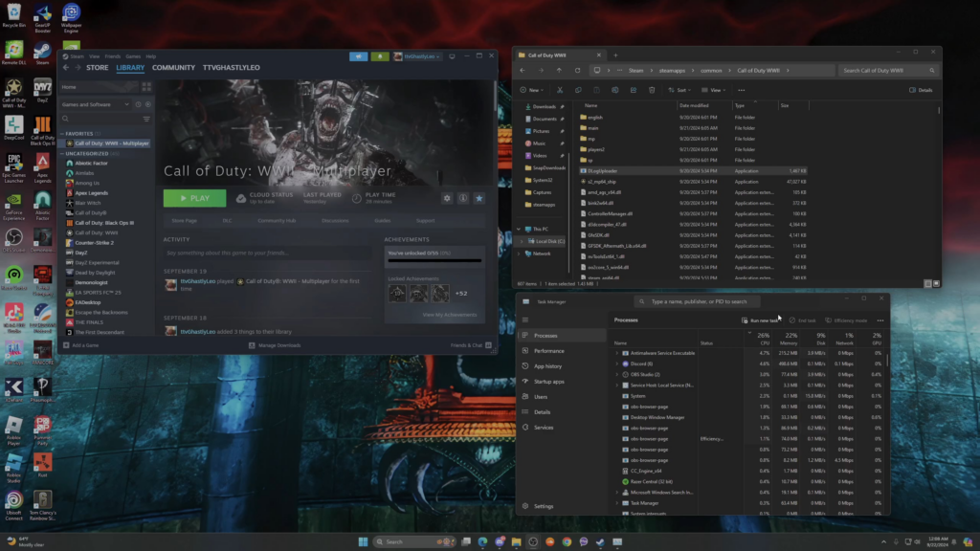Expand Discord process group in Task Manager
Image resolution: width=980 pixels, height=551 pixels.
[x=617, y=364]
